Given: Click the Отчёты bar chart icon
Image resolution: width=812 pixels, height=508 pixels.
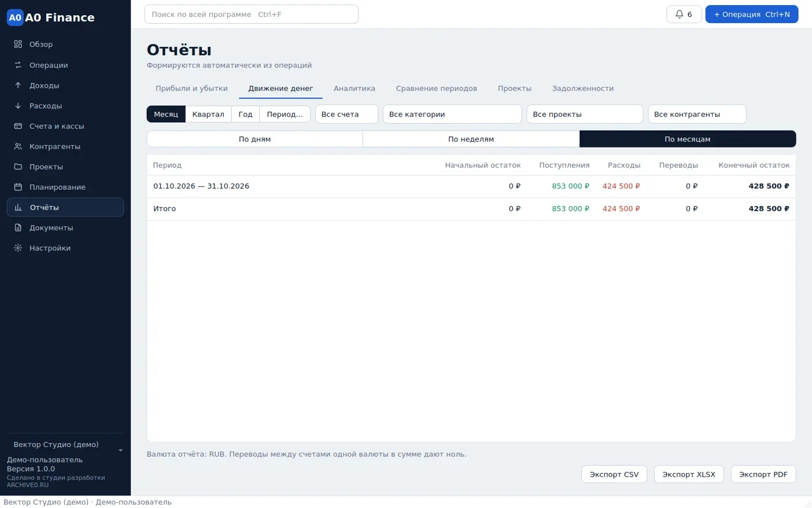Looking at the screenshot, I should [x=18, y=207].
